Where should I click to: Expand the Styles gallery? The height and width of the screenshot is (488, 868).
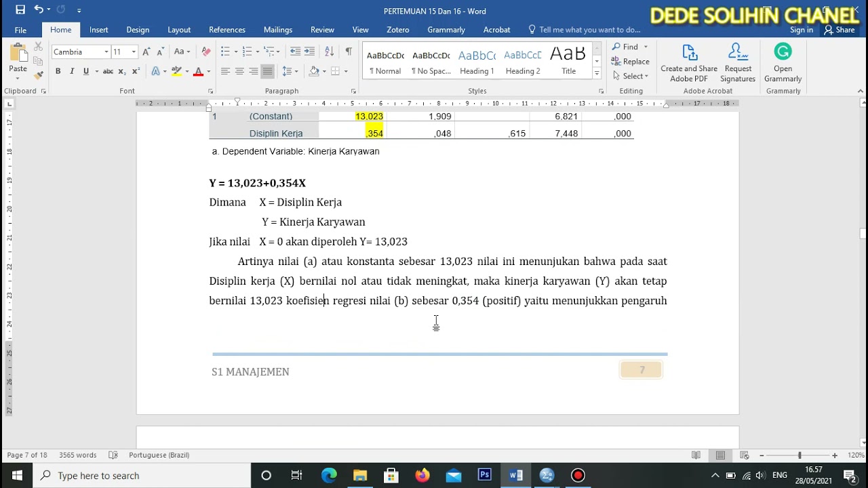click(597, 73)
